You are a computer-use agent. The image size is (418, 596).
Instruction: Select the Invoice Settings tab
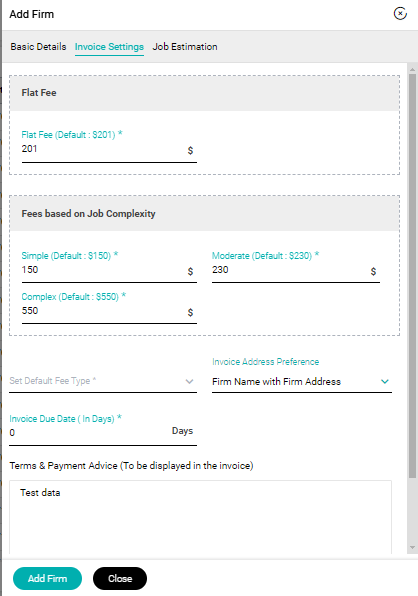[109, 47]
